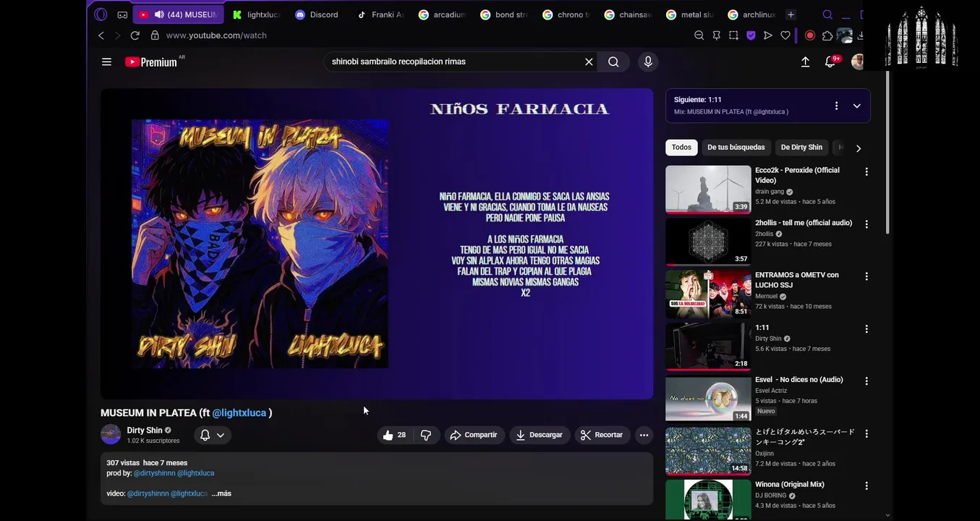The width and height of the screenshot is (980, 521).
Task: Open Ecco2k Peroxide video thumbnail
Action: click(708, 190)
